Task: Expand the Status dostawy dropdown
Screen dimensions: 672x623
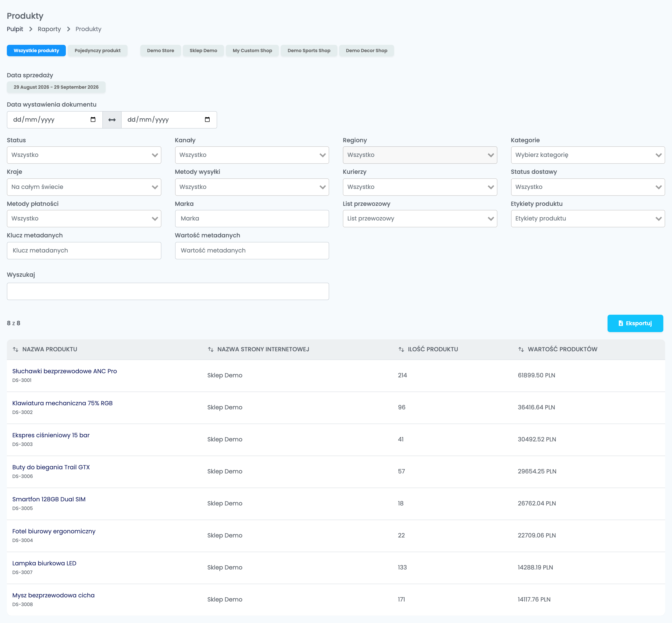Action: [588, 187]
